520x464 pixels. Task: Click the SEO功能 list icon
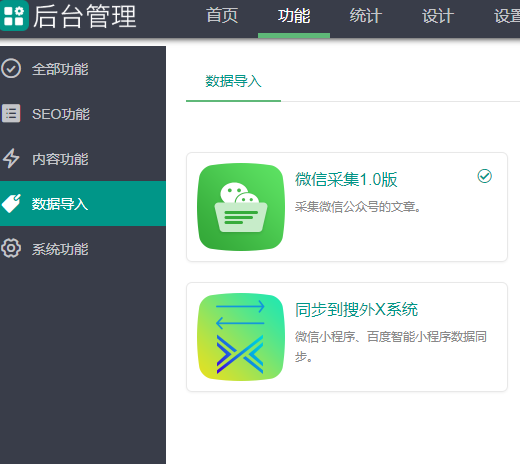11,113
